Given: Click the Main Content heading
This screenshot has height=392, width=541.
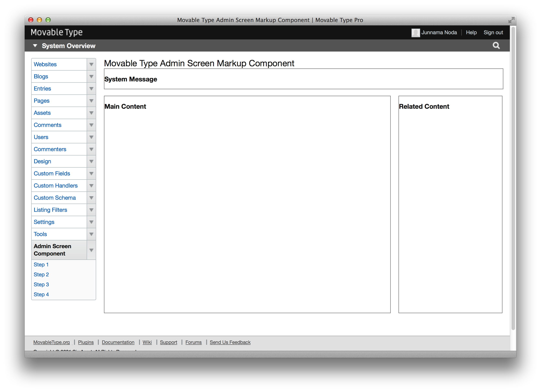Looking at the screenshot, I should coord(125,107).
